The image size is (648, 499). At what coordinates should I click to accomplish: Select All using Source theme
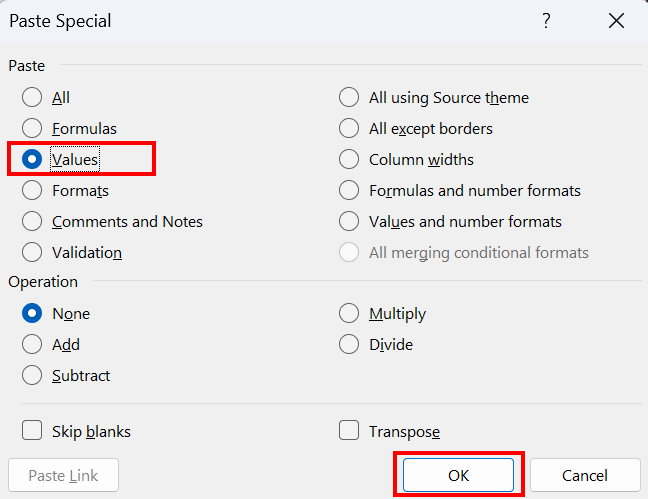point(349,98)
